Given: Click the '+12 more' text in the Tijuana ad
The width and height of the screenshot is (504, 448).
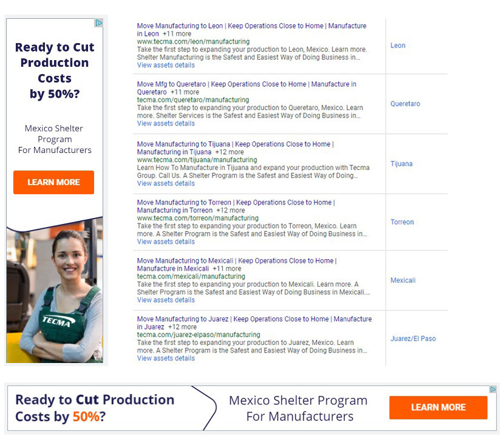Looking at the screenshot, I should (230, 152).
